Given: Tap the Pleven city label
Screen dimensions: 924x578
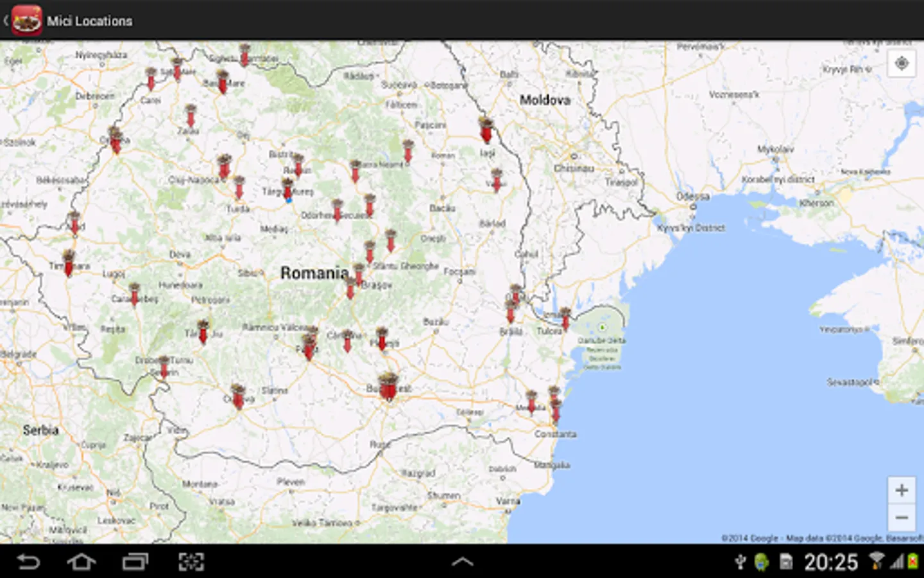Looking at the screenshot, I should 291,482.
